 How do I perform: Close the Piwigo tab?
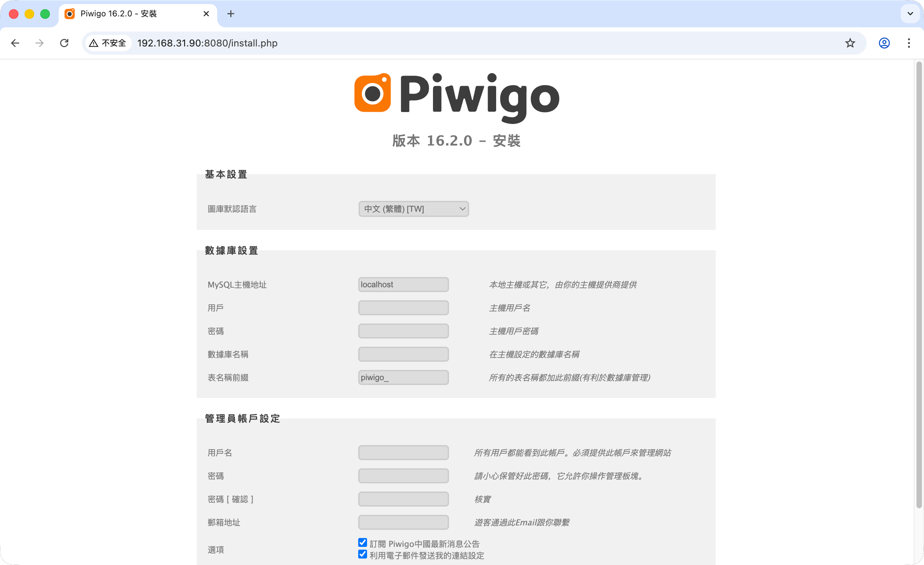pyautogui.click(x=206, y=14)
